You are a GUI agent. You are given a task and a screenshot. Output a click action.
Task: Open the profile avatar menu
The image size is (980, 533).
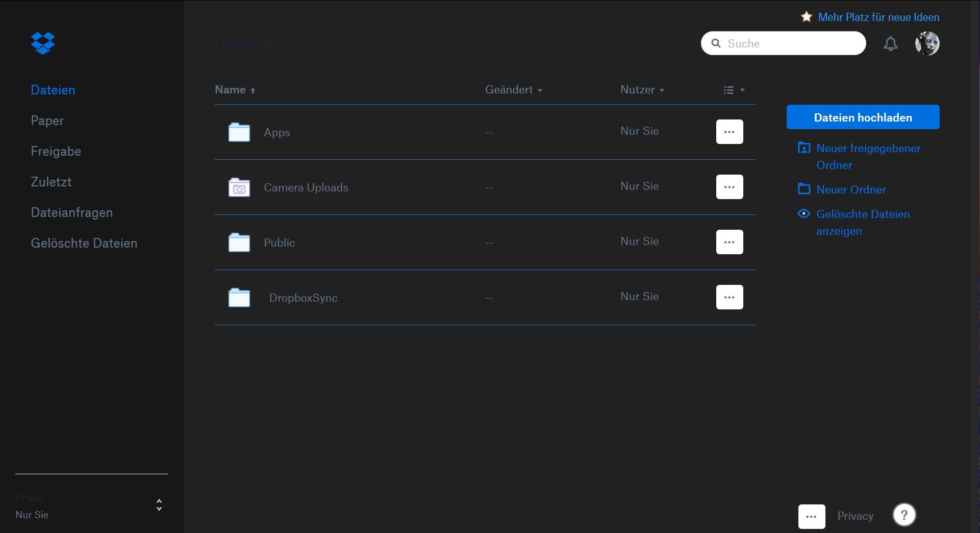click(x=927, y=43)
